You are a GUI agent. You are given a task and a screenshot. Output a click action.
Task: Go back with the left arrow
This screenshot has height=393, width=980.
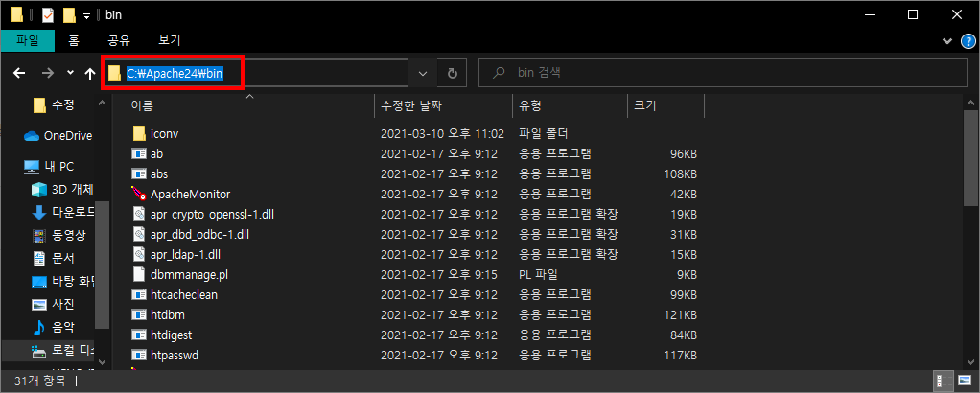pyautogui.click(x=19, y=73)
